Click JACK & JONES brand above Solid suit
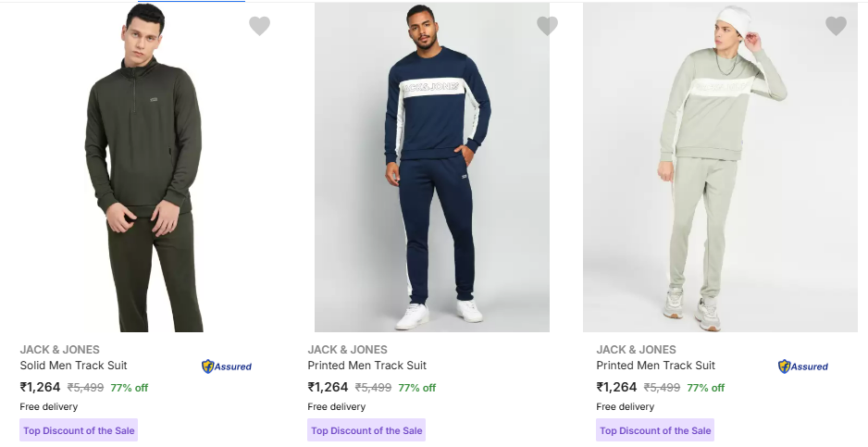 [60, 350]
